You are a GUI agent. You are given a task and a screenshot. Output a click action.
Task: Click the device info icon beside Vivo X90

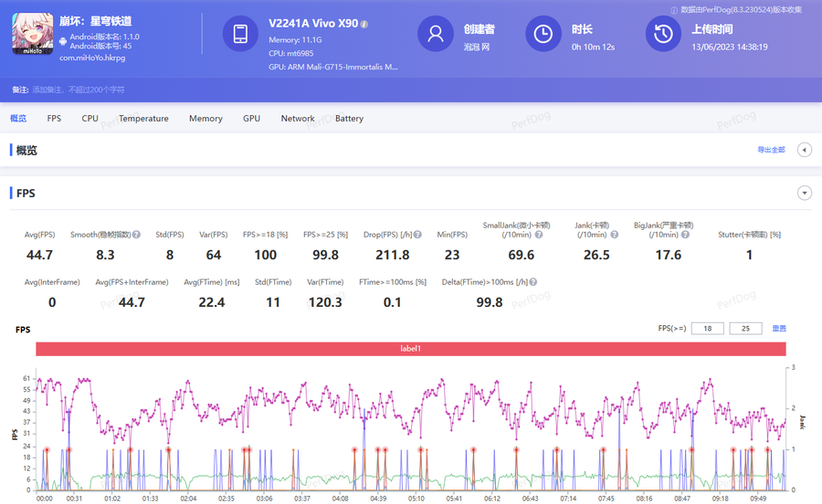click(x=364, y=24)
